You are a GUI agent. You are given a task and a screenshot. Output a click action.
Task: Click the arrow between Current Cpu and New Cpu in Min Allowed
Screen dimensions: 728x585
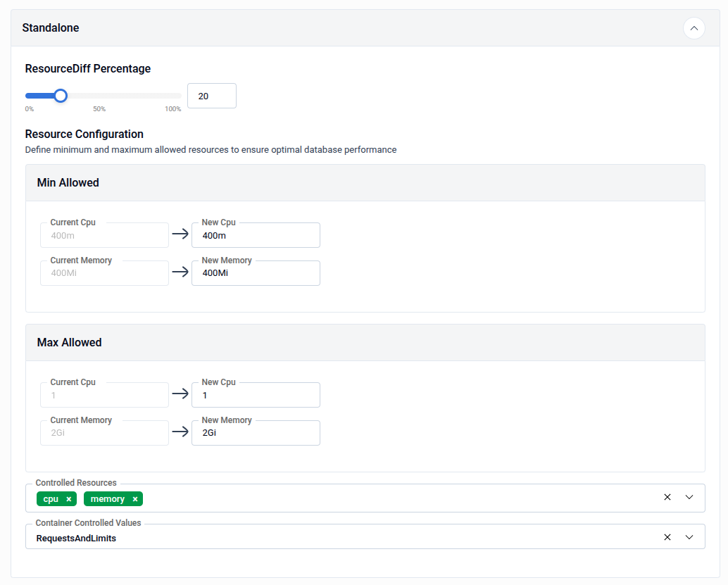(180, 234)
